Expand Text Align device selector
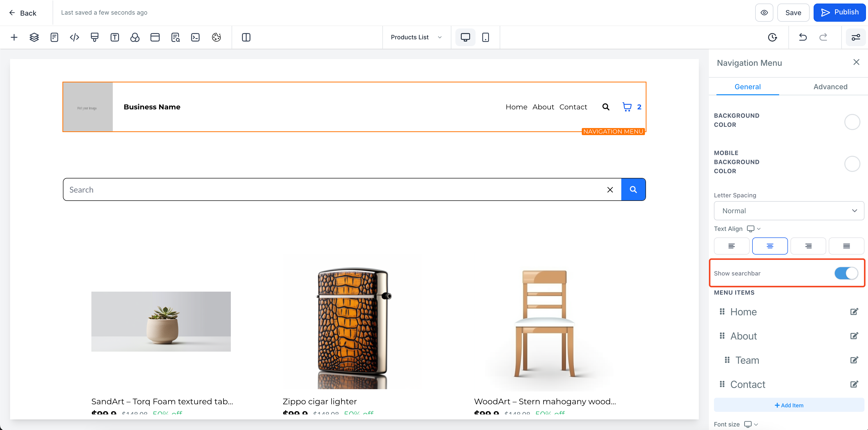The width and height of the screenshot is (868, 430). 753,229
